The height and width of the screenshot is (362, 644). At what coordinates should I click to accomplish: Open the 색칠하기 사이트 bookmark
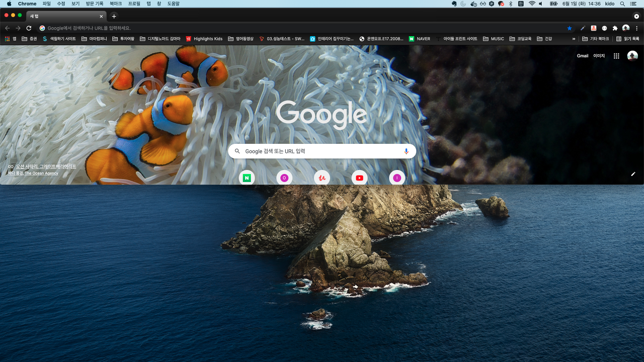pos(59,39)
